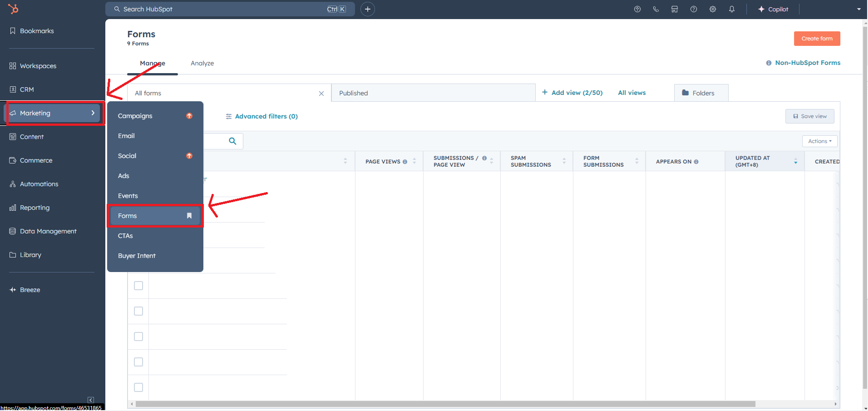This screenshot has width=868, height=411.
Task: Collapse the sidebar with the arrow icon
Action: (x=91, y=400)
